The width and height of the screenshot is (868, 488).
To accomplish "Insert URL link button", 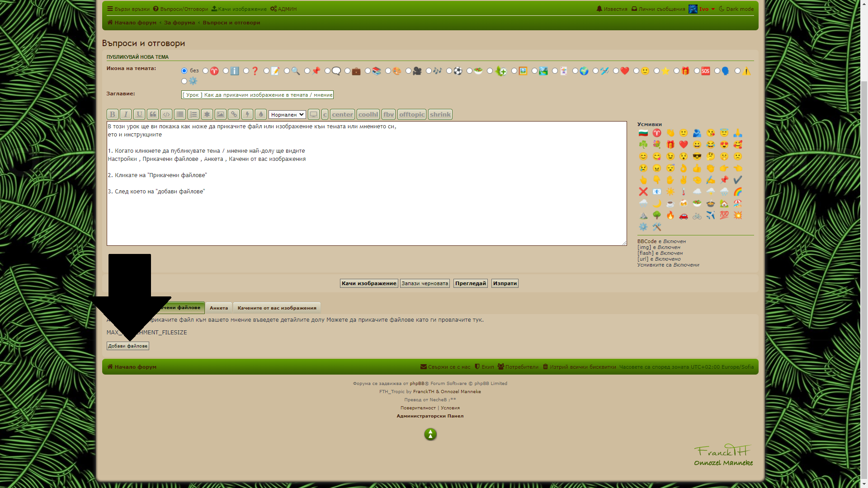I will (234, 114).
